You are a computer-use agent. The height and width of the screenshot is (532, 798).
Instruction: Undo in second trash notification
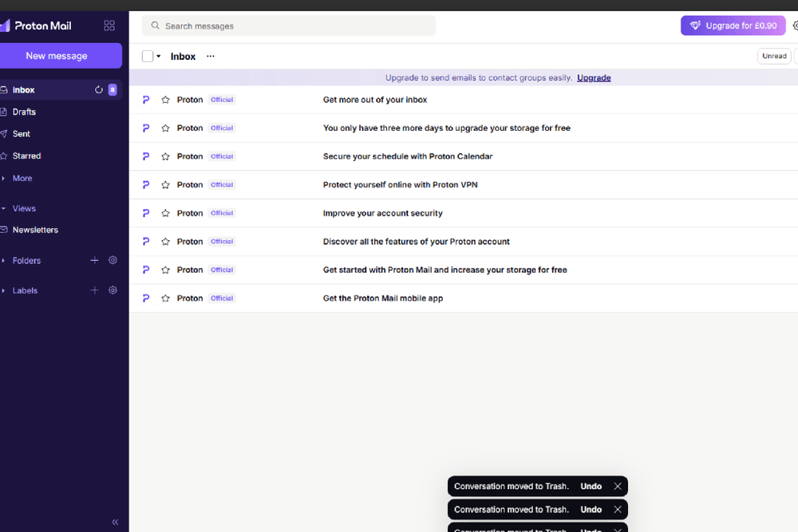tap(591, 510)
